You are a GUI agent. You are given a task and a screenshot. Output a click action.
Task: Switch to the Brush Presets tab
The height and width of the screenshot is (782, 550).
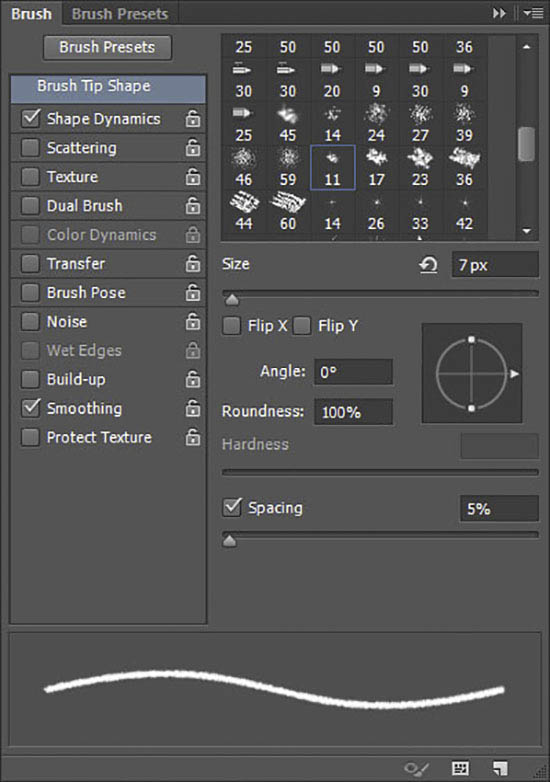click(x=120, y=14)
